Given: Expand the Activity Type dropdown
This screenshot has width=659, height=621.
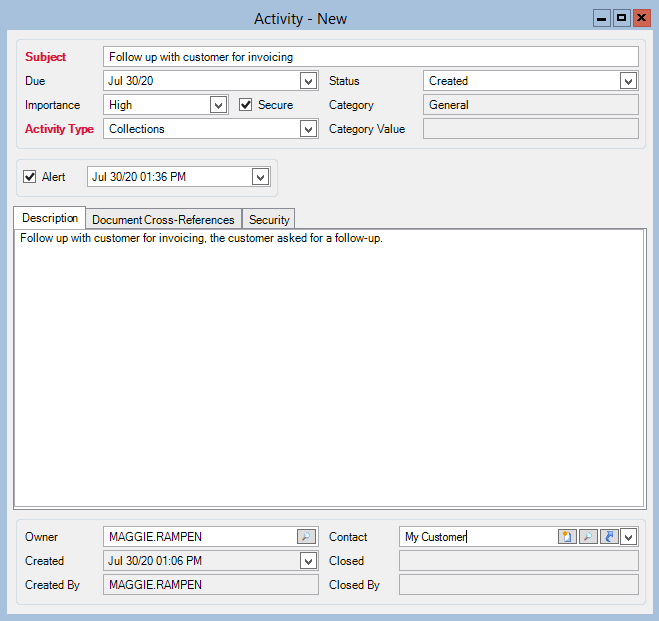Looking at the screenshot, I should (308, 129).
